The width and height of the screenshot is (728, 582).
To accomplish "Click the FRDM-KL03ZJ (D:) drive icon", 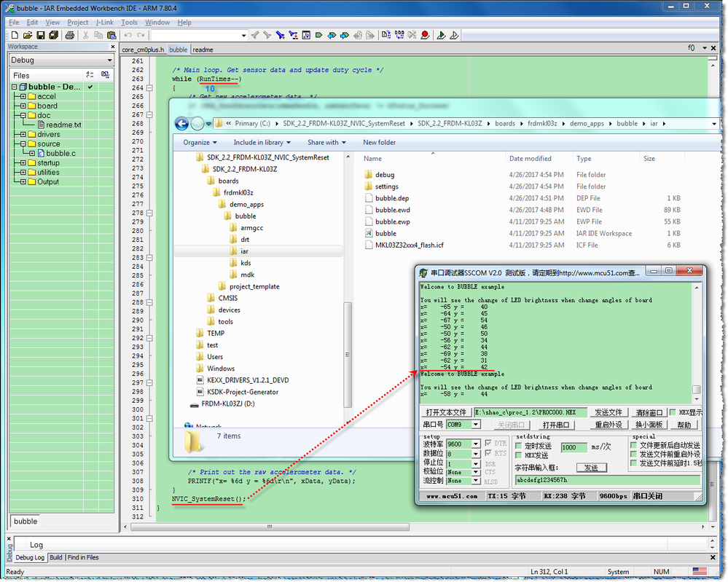I will point(195,404).
